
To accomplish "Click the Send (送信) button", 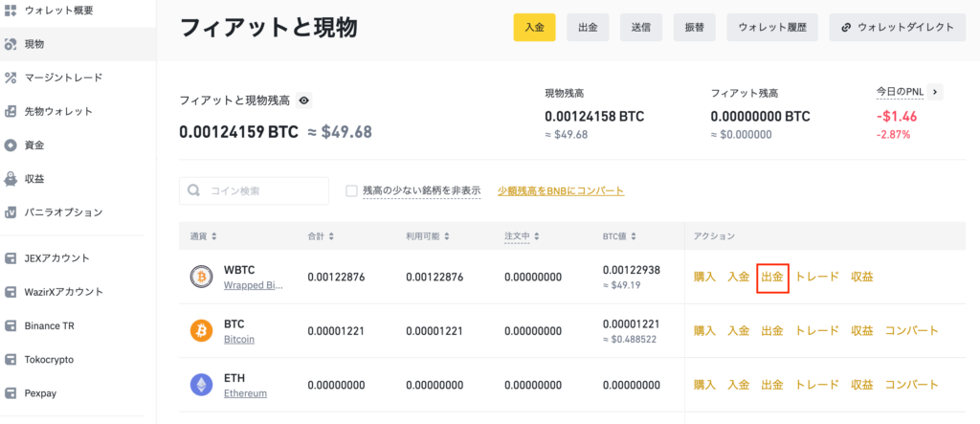I will coord(641,28).
